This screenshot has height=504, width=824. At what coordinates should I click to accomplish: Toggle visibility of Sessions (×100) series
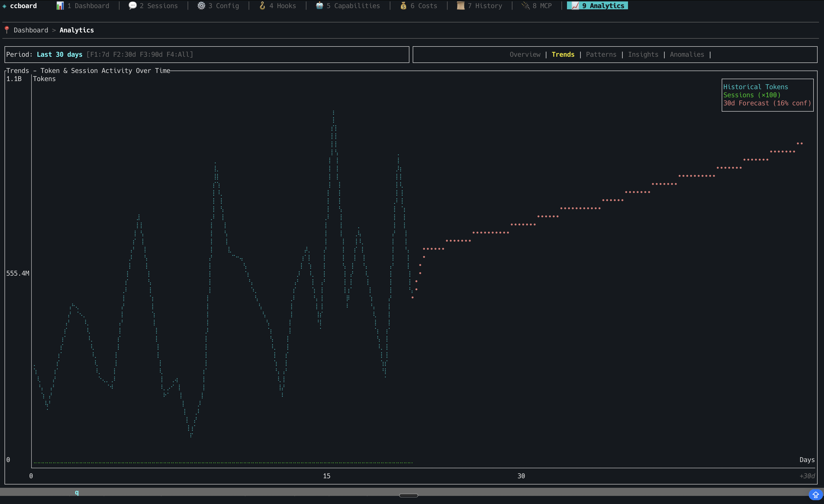point(752,95)
